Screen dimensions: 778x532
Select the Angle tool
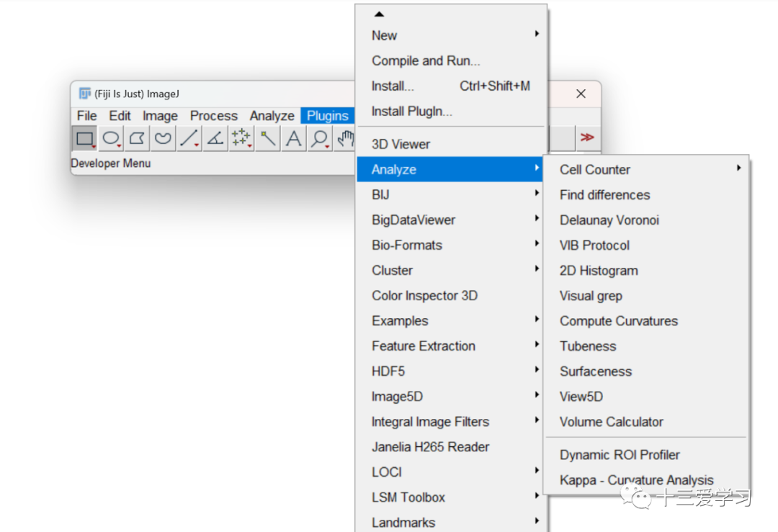coord(215,138)
